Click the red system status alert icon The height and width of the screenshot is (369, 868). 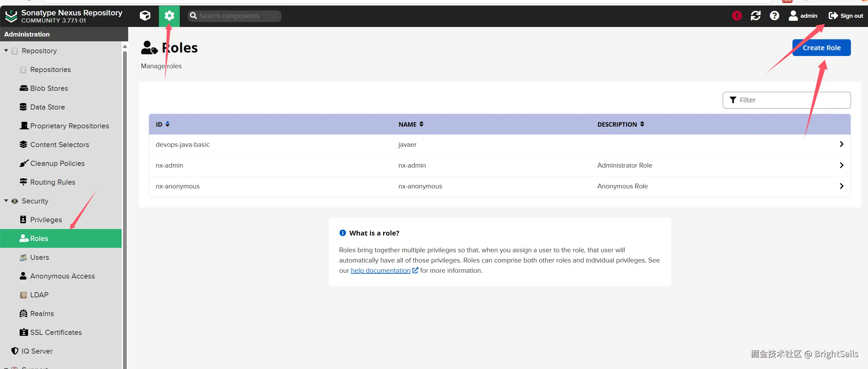(x=737, y=16)
